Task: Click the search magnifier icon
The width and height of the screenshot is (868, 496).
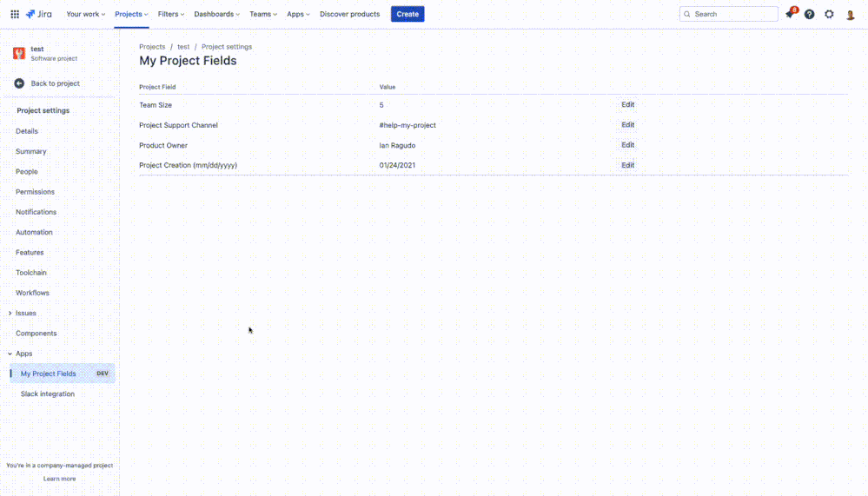Action: (x=687, y=15)
